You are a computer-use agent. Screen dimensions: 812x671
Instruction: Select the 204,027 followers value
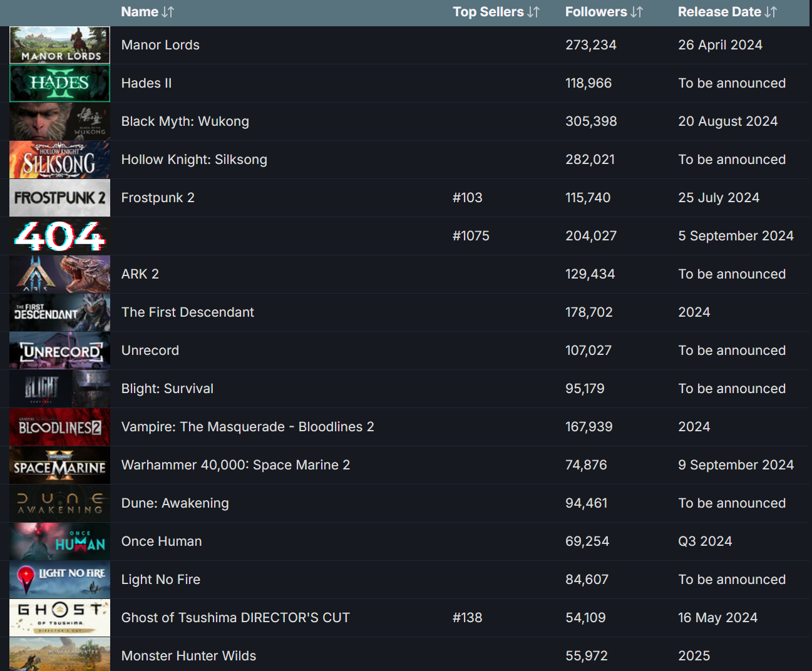coord(591,236)
